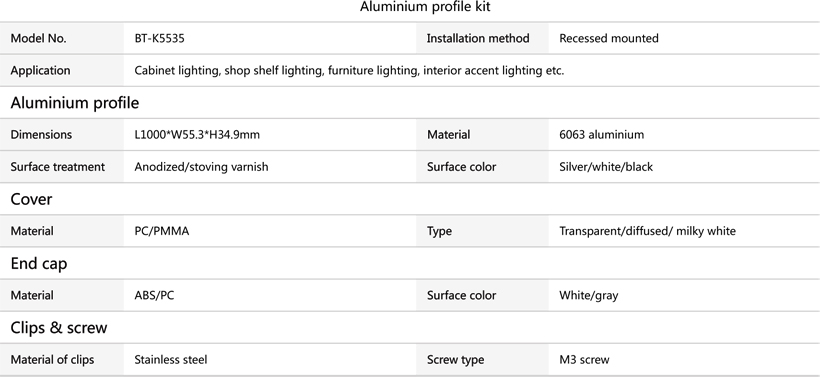Select the Recessed mounted value
Image resolution: width=820 pixels, height=377 pixels.
pos(609,38)
